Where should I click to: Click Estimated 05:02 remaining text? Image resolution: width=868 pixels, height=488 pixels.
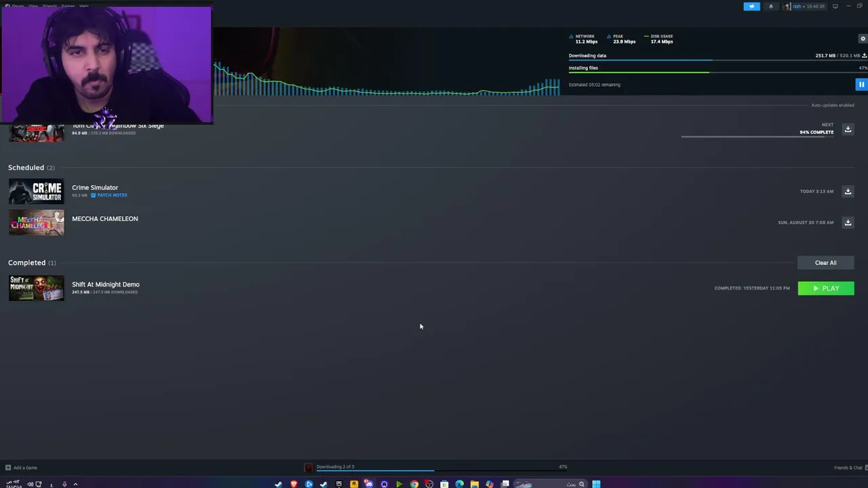(595, 85)
